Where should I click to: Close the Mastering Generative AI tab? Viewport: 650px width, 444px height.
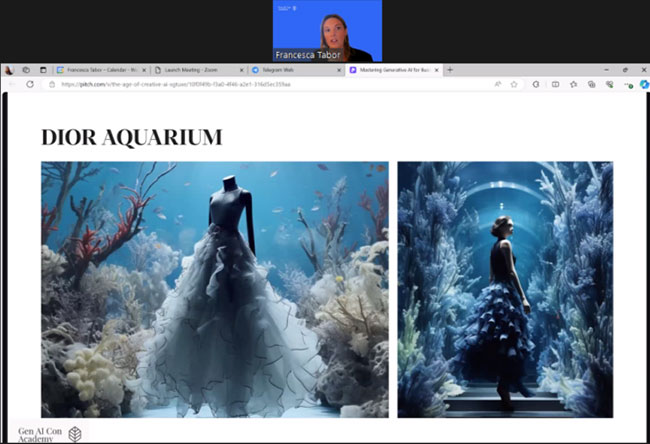pyautogui.click(x=437, y=70)
